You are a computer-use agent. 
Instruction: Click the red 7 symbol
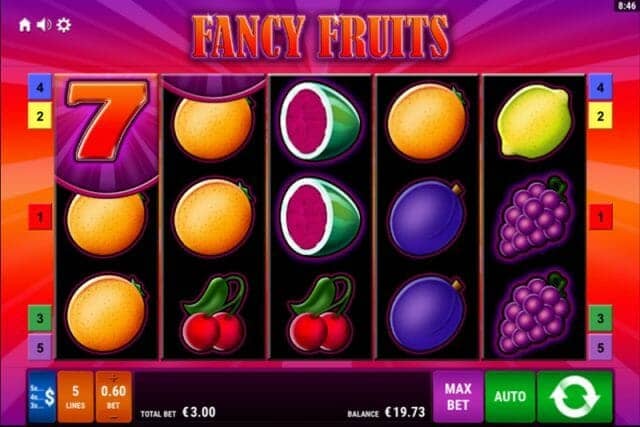tap(106, 120)
